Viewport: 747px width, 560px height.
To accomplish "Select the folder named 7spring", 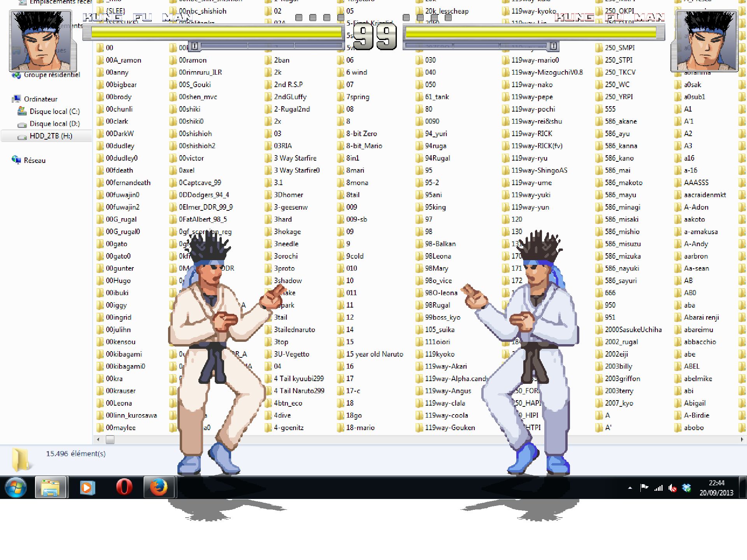I will point(358,97).
